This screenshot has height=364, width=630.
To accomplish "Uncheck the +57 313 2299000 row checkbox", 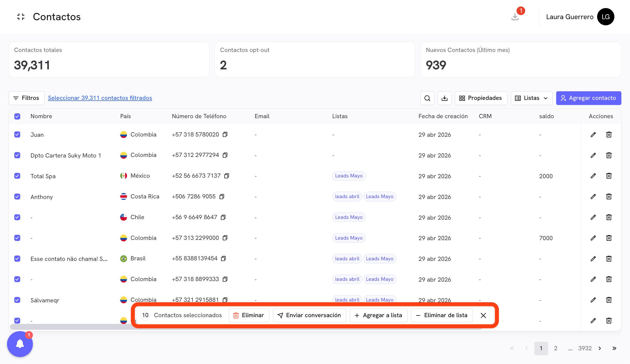I will pos(17,238).
